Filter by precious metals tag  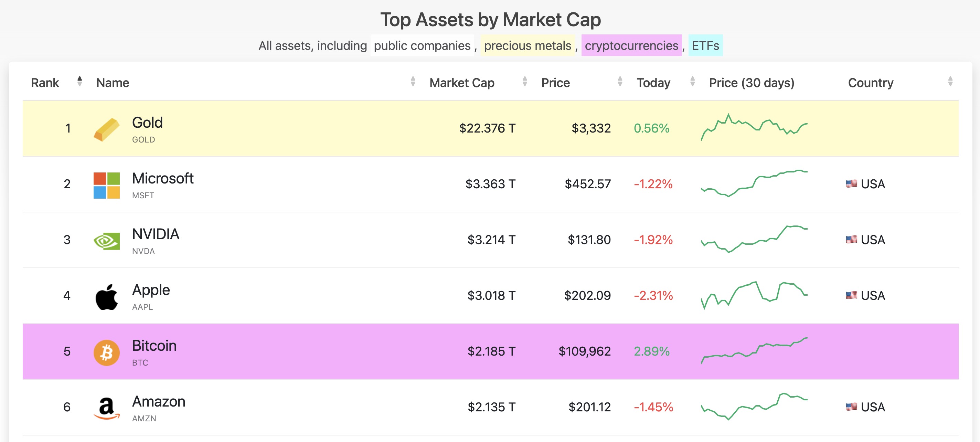[x=527, y=46]
